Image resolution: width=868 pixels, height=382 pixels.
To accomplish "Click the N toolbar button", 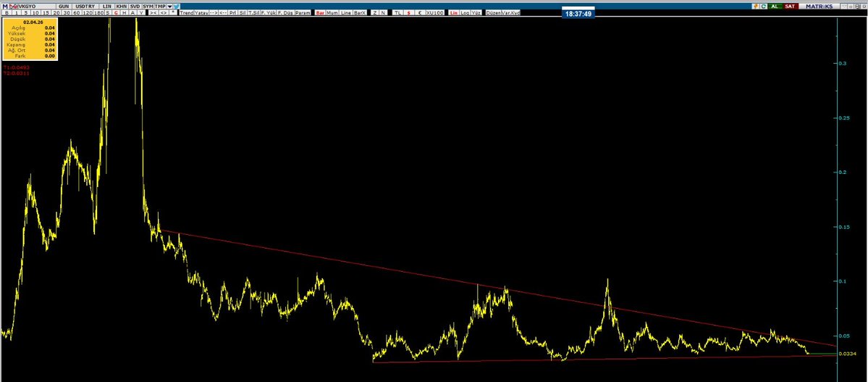I will coord(384,12).
